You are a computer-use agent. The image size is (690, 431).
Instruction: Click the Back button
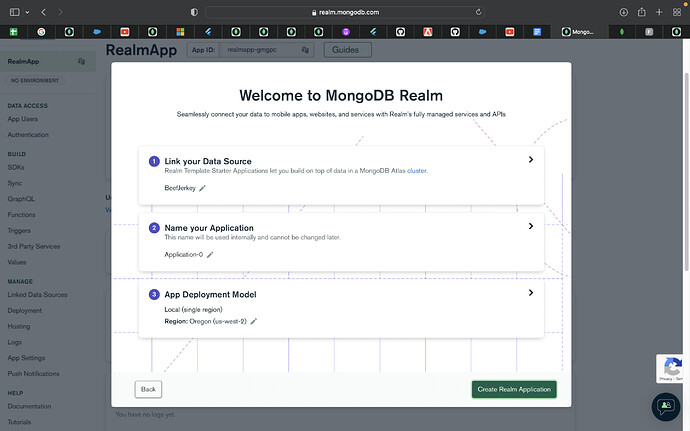(x=148, y=389)
